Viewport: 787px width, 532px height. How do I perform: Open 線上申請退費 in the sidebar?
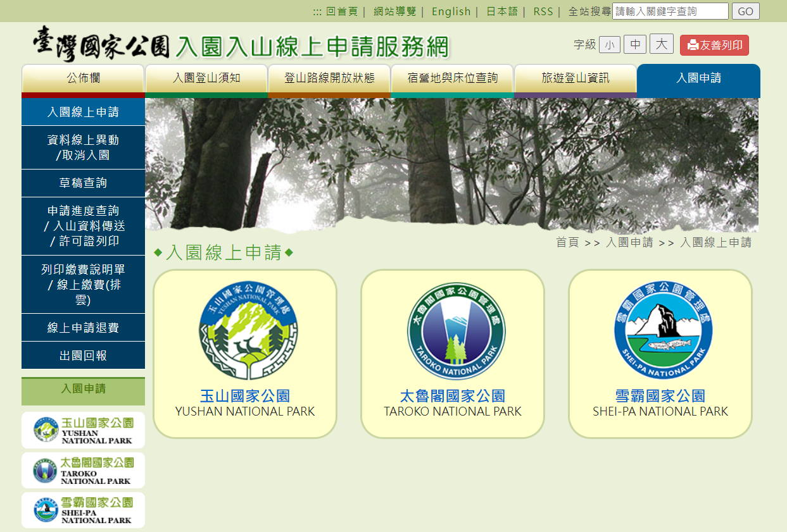[x=83, y=328]
